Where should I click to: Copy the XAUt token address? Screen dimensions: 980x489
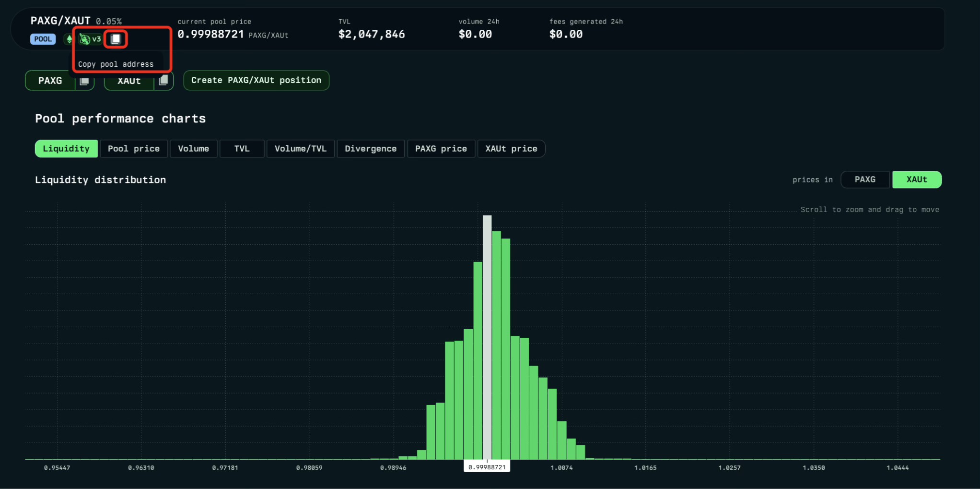coord(163,81)
